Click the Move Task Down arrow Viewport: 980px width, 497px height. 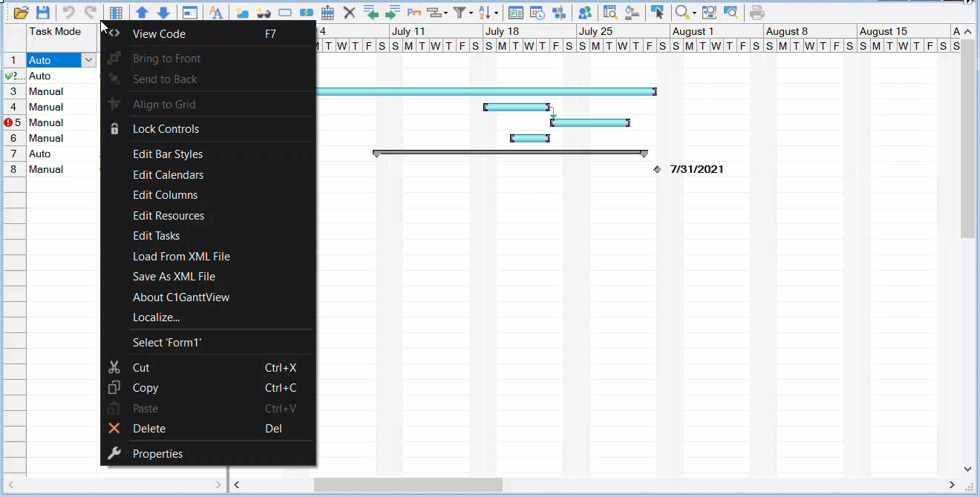(163, 13)
